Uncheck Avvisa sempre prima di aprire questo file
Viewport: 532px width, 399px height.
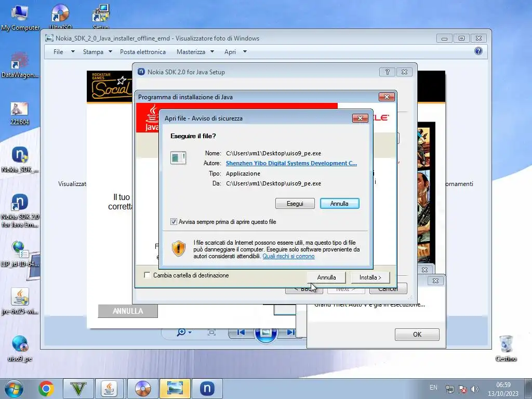coord(174,222)
